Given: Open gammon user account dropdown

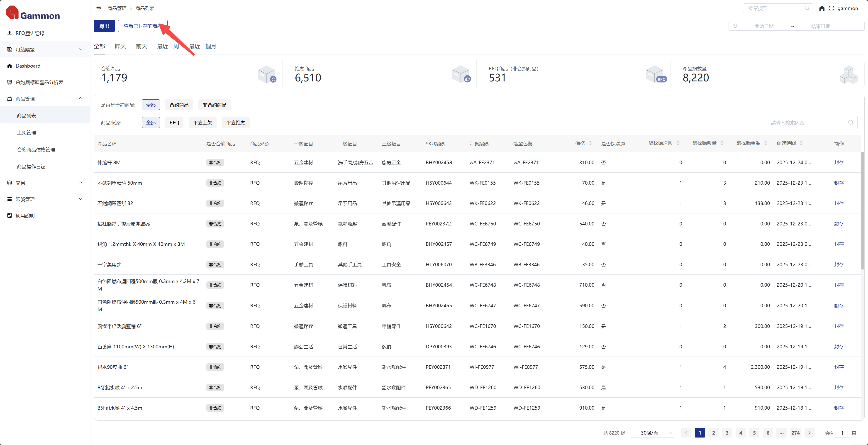Looking at the screenshot, I should [x=849, y=8].
